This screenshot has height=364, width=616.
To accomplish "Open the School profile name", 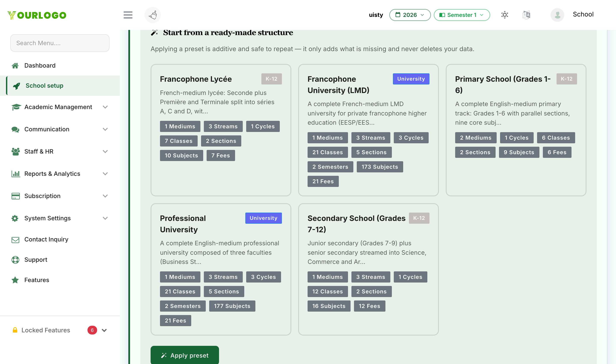I will click(583, 15).
